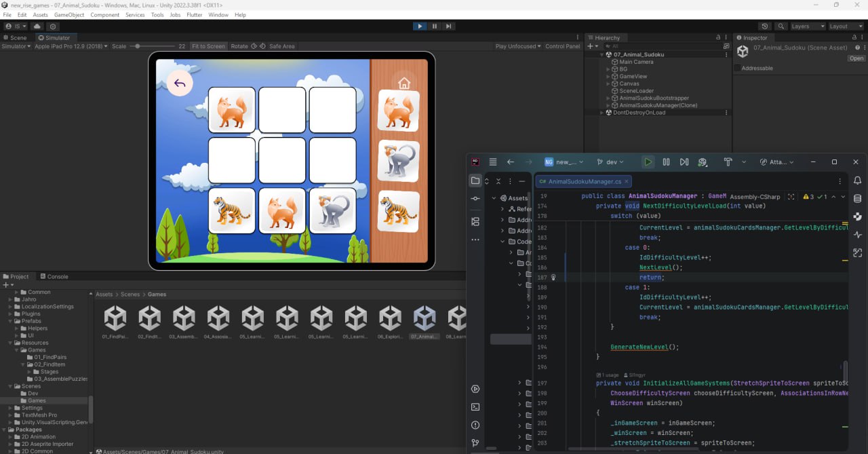868x454 pixels.
Task: Click the Unity Step frame button
Action: (x=449, y=26)
